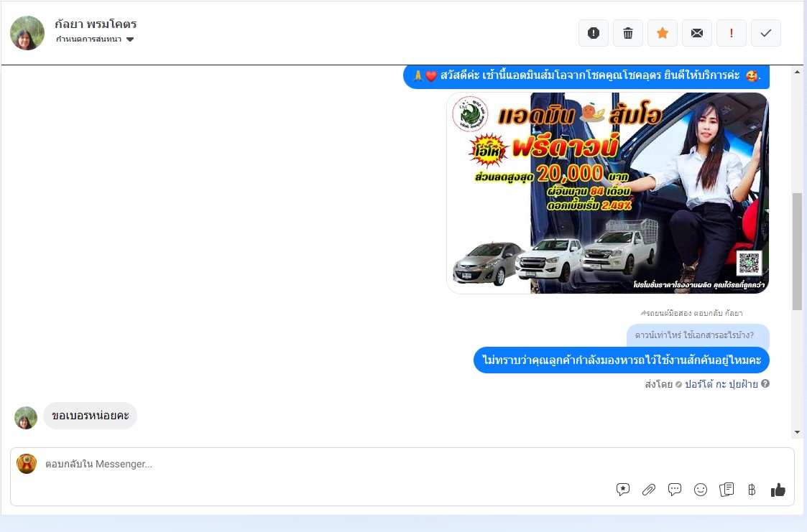Open sender link ปอร์โต้ กะ ปุยฝ้าย

(x=721, y=384)
